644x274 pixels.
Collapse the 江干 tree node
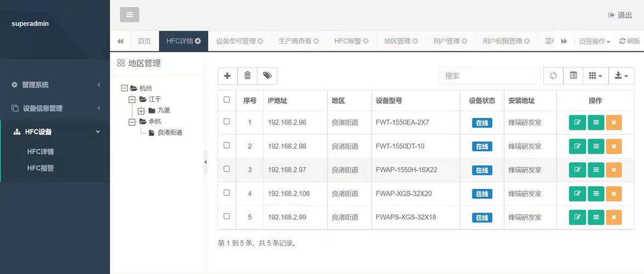coord(132,99)
